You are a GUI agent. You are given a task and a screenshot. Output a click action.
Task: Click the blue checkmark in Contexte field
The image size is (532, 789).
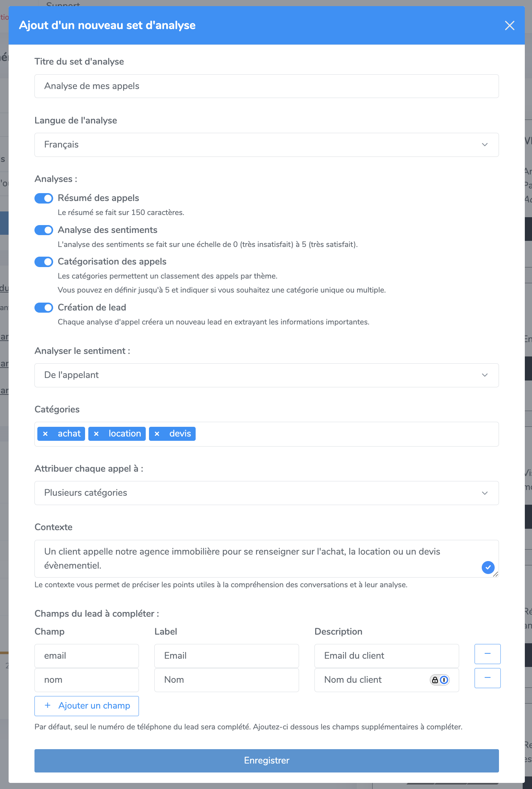(488, 567)
